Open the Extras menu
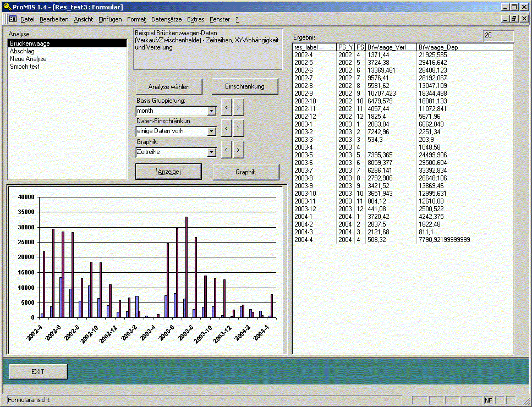 (195, 19)
